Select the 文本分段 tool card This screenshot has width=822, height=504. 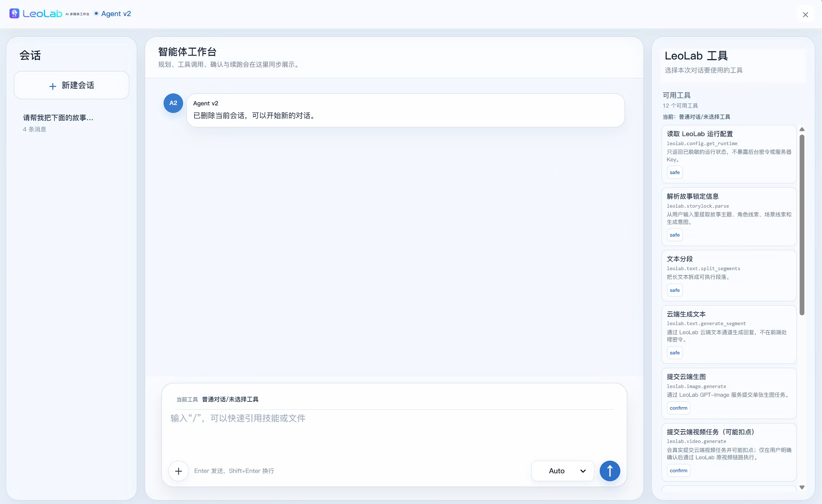pyautogui.click(x=729, y=276)
